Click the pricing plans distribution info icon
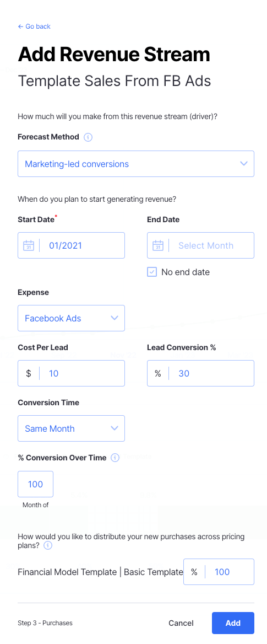267x644 pixels. [47, 545]
